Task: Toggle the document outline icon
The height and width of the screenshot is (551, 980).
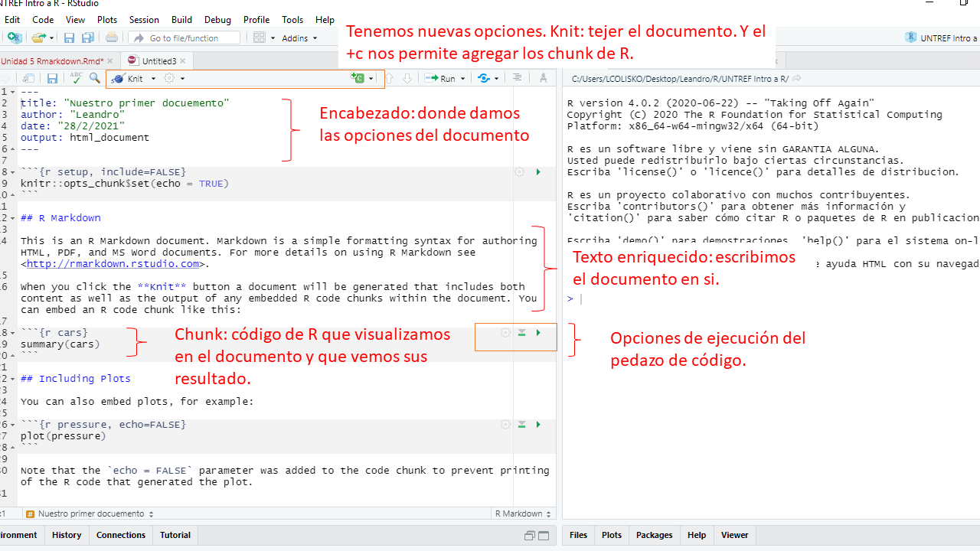Action: pos(518,78)
